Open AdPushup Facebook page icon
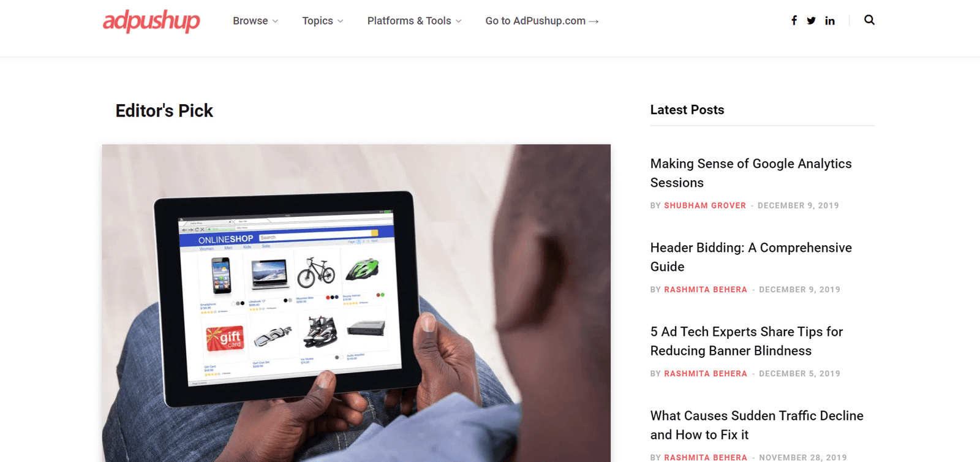The width and height of the screenshot is (980, 462). (x=794, y=20)
